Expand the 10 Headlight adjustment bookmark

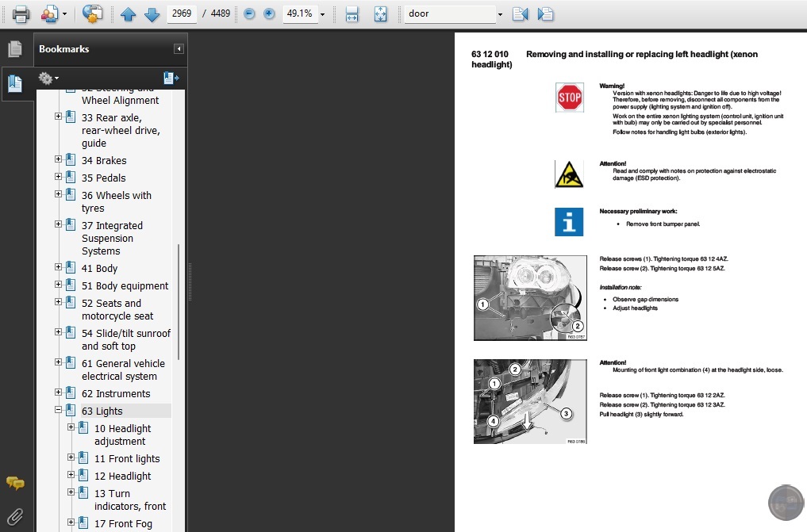tap(71, 427)
